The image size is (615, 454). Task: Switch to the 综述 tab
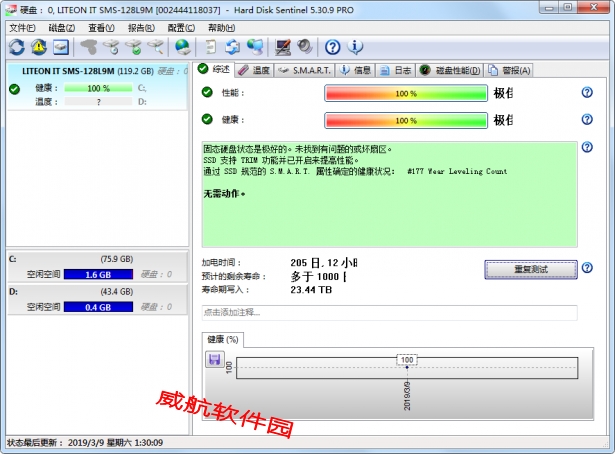point(214,69)
